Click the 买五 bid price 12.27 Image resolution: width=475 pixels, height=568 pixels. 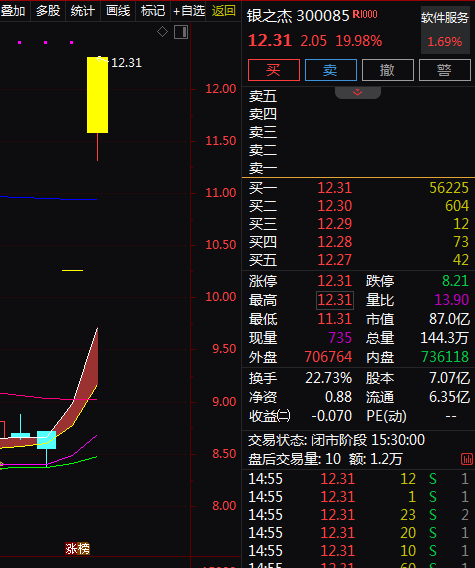(335, 260)
